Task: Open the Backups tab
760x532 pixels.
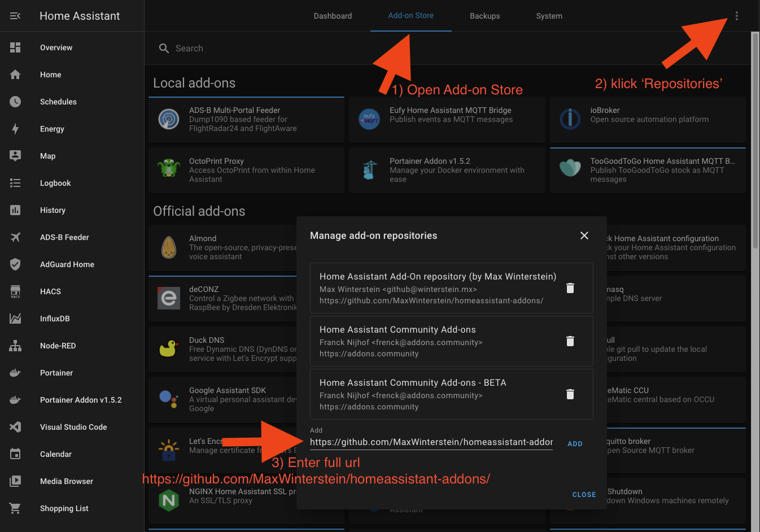Action: [x=484, y=16]
